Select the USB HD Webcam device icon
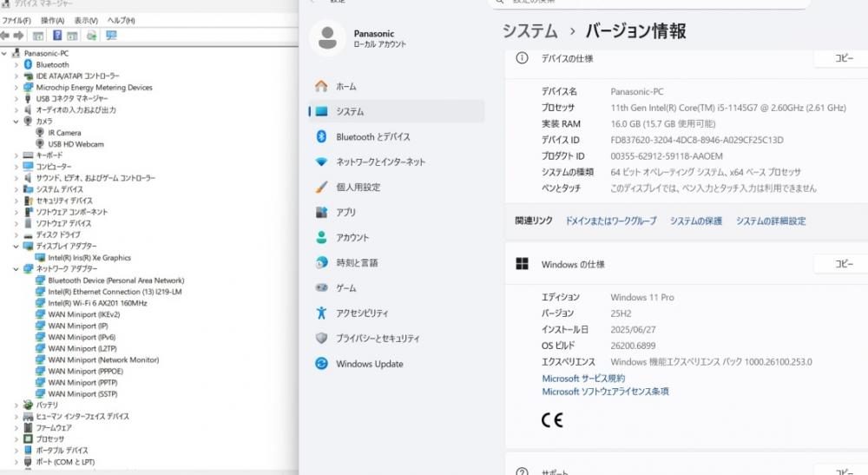868x475 pixels. 40,144
